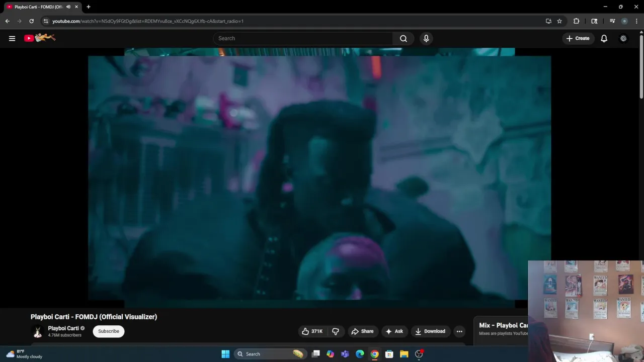Start voice search with the microphone

pos(426,38)
